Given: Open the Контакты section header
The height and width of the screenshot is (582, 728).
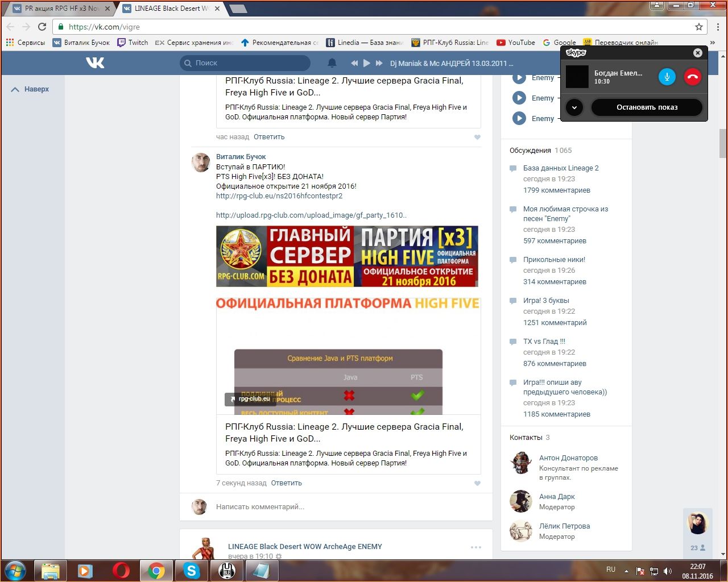Looking at the screenshot, I should (526, 438).
